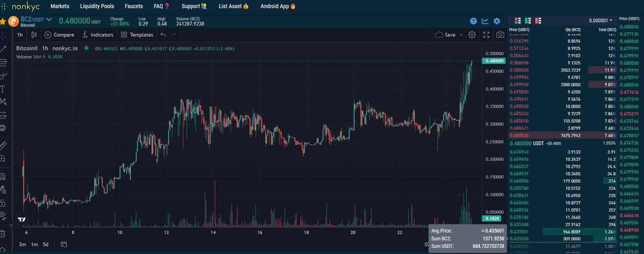The width and height of the screenshot is (644, 254).
Task: Undo the last chart action
Action: (163, 35)
